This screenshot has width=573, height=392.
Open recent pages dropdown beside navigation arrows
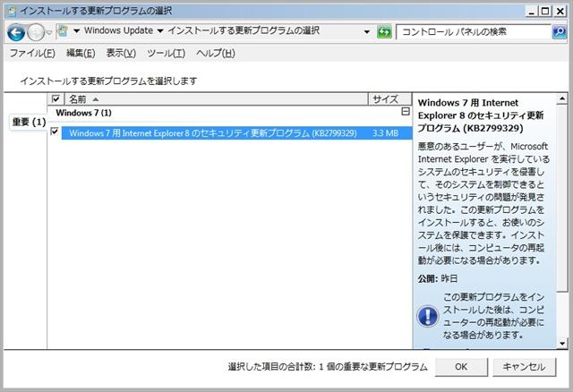pyautogui.click(x=50, y=32)
